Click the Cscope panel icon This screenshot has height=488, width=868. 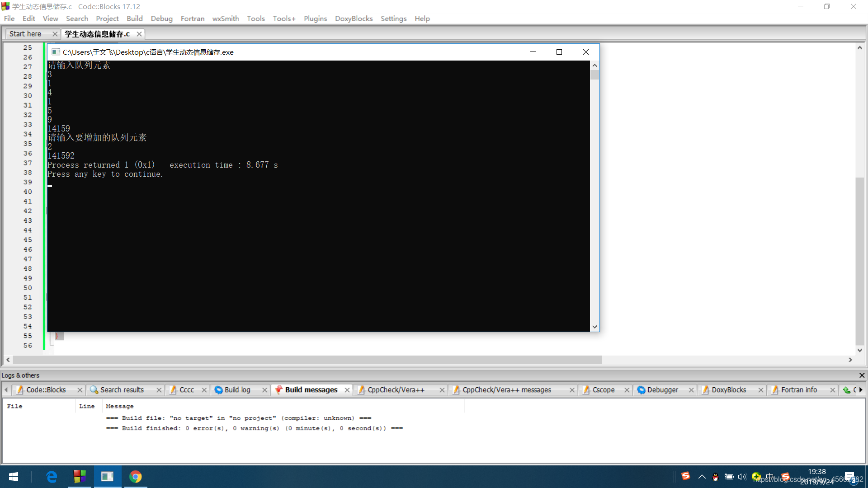click(x=584, y=389)
